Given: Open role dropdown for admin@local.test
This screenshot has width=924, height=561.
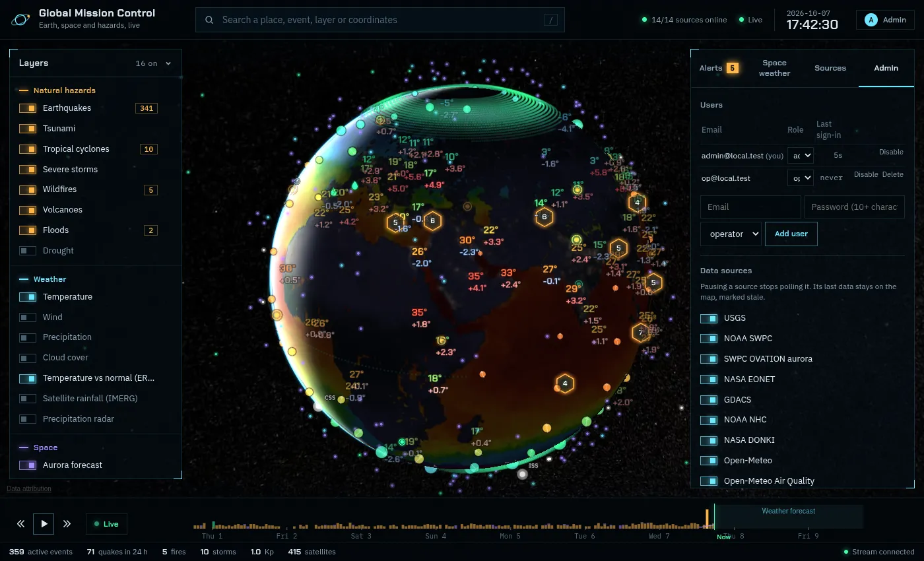Looking at the screenshot, I should (x=801, y=155).
